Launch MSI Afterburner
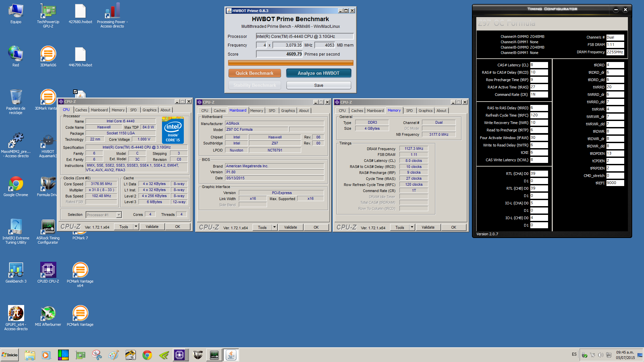The height and width of the screenshot is (362, 644). point(48,316)
